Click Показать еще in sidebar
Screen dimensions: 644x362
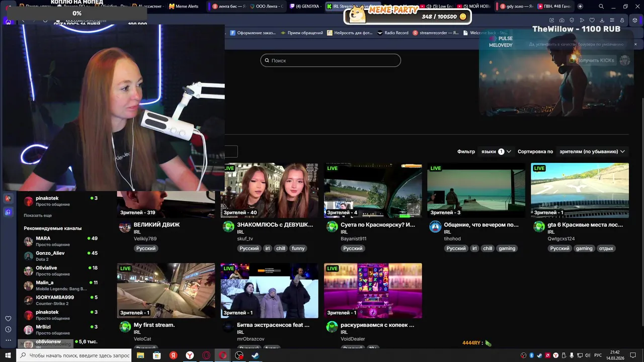[x=38, y=215]
